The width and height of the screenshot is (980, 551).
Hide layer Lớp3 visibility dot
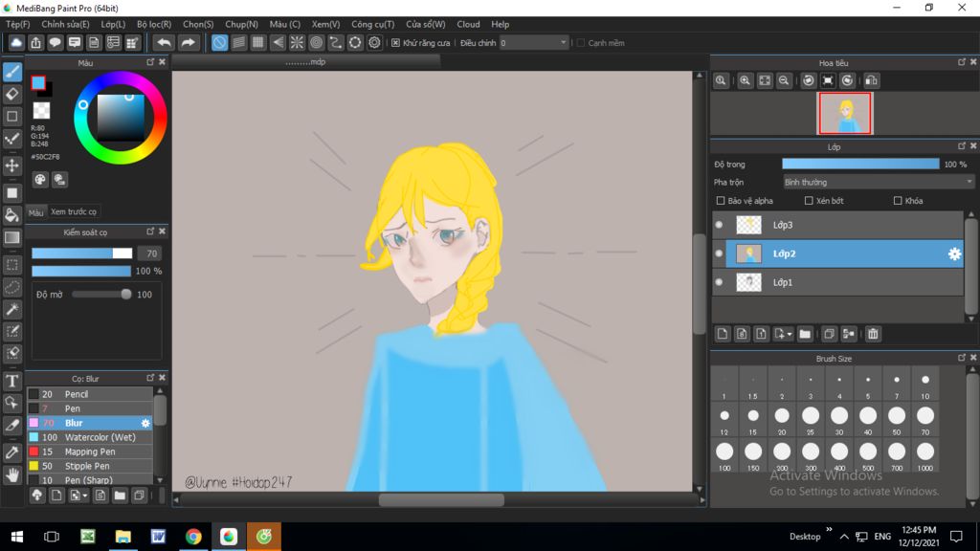[719, 225]
